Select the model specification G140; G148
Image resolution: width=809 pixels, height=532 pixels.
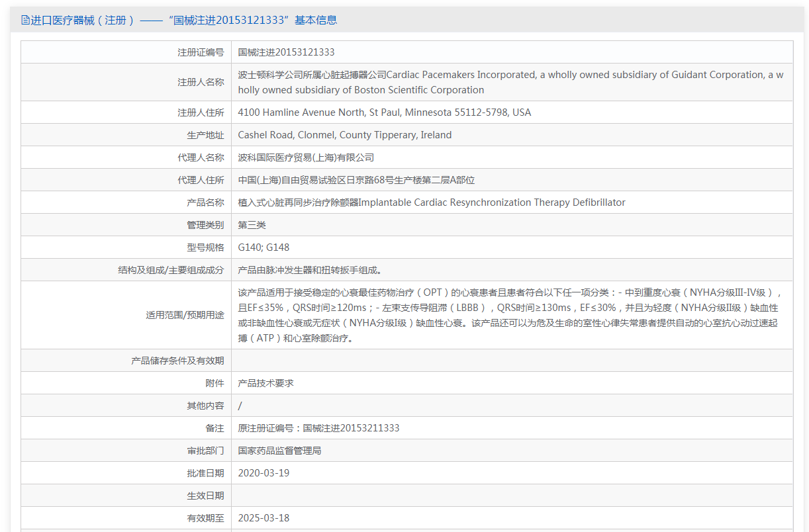click(x=263, y=247)
